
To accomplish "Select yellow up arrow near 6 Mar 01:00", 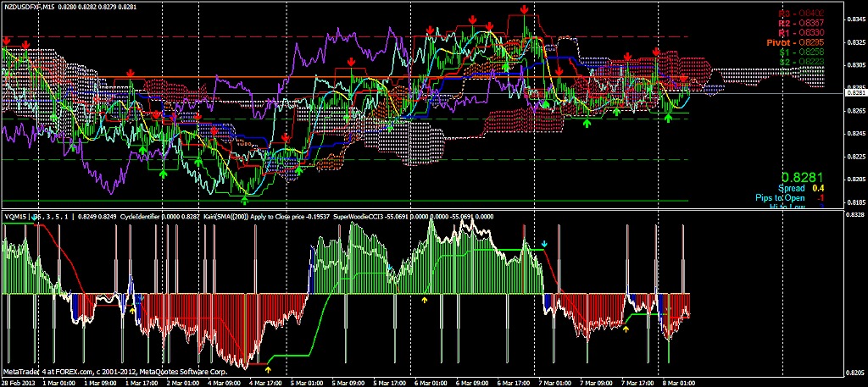I will point(425,299).
